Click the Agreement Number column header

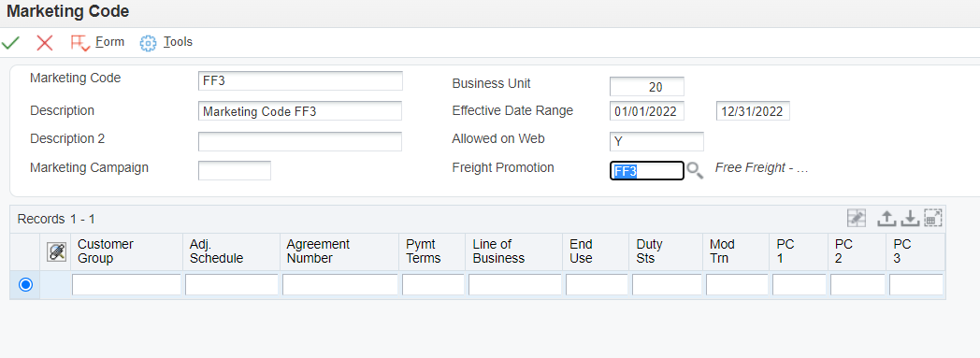[339, 251]
